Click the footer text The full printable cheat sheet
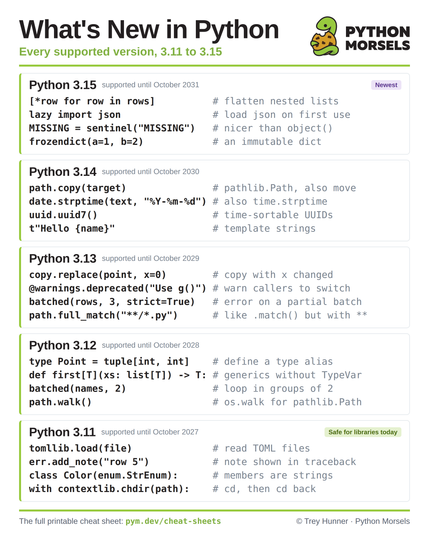429x536 pixels. [x=71, y=521]
